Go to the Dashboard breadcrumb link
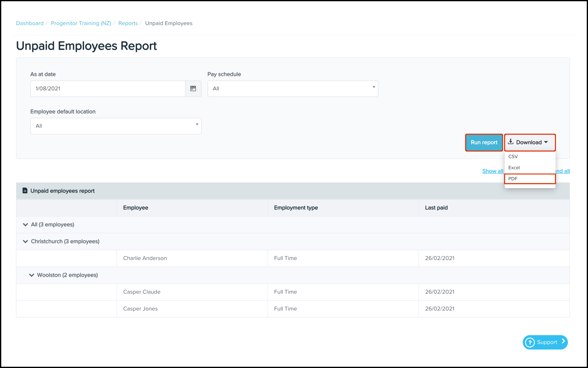588x368 pixels. pyautogui.click(x=30, y=23)
